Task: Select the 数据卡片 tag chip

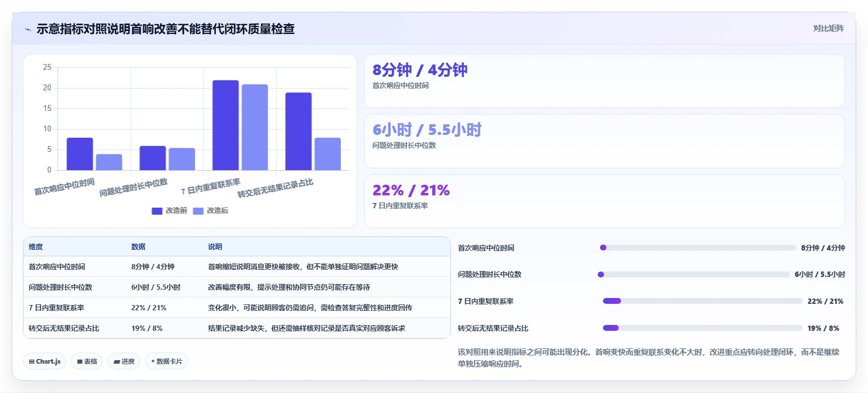Action: click(x=167, y=361)
